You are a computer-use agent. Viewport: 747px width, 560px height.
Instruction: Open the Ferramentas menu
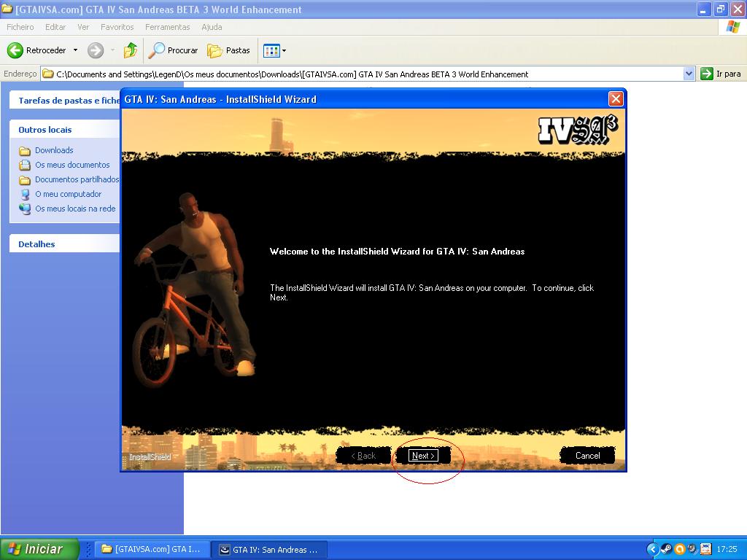coord(167,27)
